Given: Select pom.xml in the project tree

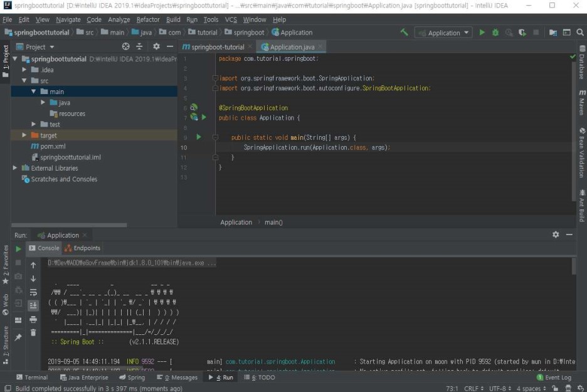Looking at the screenshot, I should (53, 146).
